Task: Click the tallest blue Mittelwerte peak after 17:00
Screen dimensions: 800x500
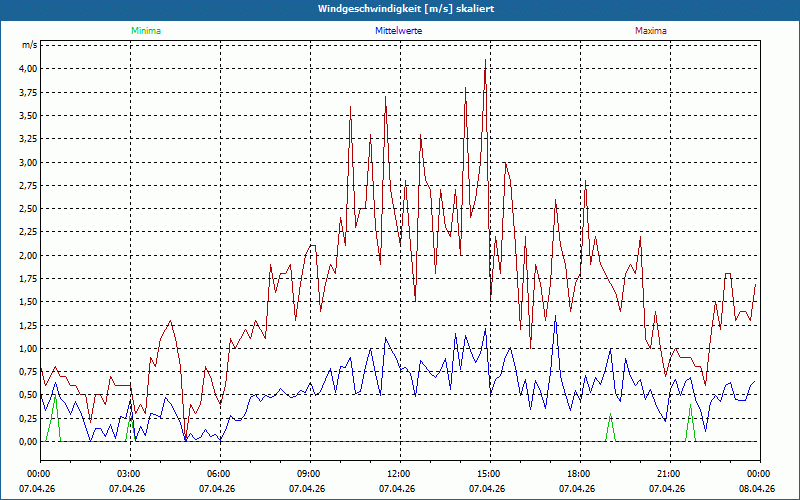Action: click(555, 318)
